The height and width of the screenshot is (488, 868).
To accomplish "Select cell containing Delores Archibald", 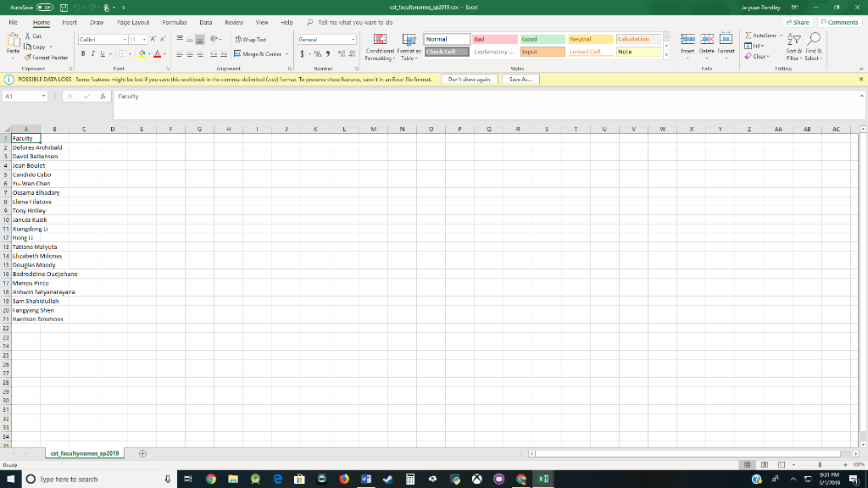I will click(x=25, y=147).
